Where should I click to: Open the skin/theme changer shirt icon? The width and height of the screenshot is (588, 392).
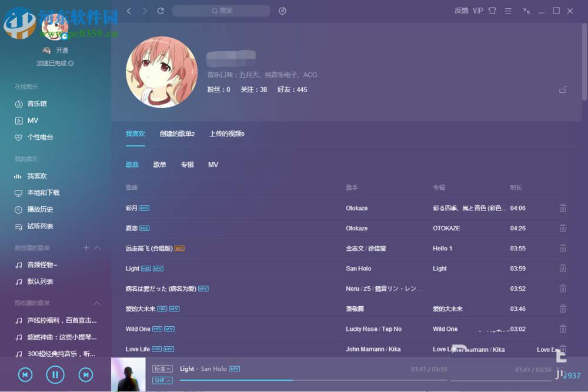click(x=491, y=10)
